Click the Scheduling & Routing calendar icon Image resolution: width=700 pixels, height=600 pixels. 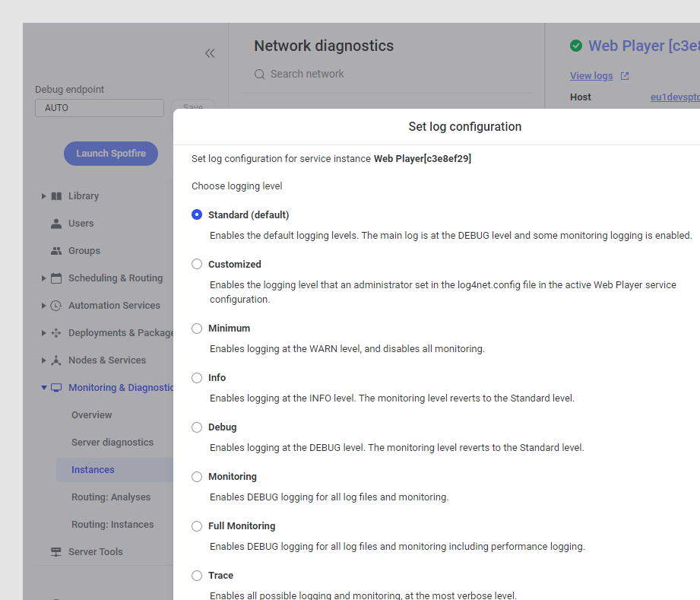(56, 278)
